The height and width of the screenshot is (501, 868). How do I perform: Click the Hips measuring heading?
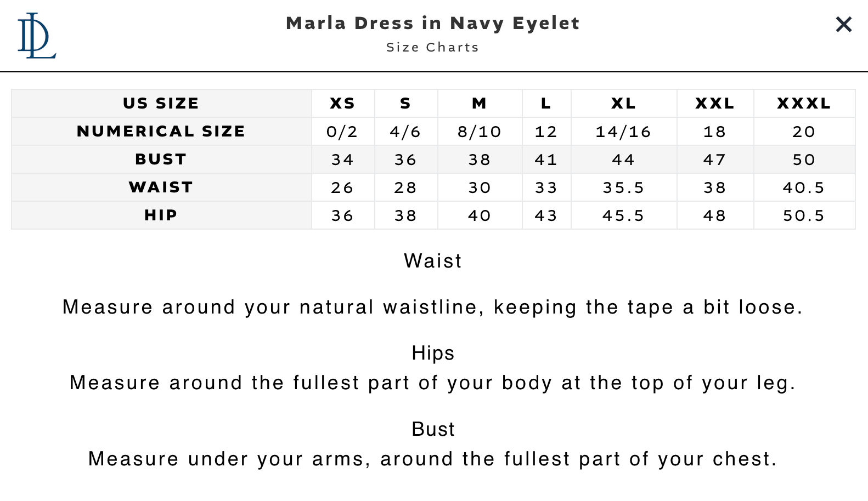433,353
